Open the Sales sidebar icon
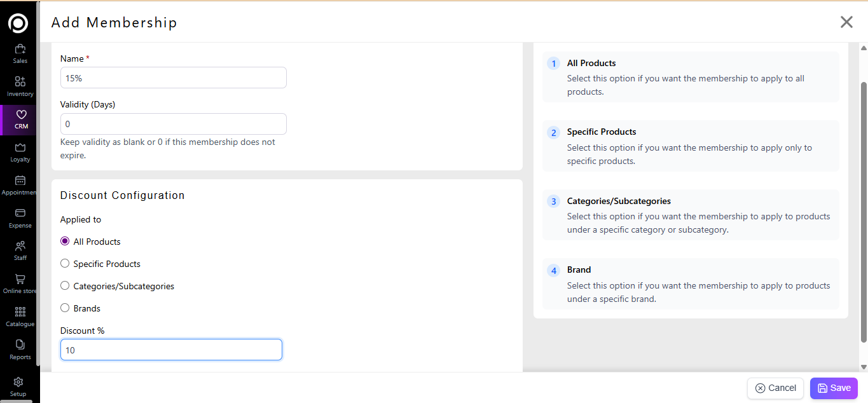The width and height of the screenshot is (868, 403). coord(20,50)
